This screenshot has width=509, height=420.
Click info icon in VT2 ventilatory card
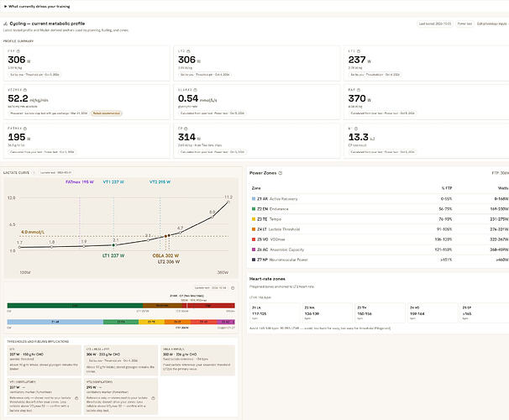point(153,398)
